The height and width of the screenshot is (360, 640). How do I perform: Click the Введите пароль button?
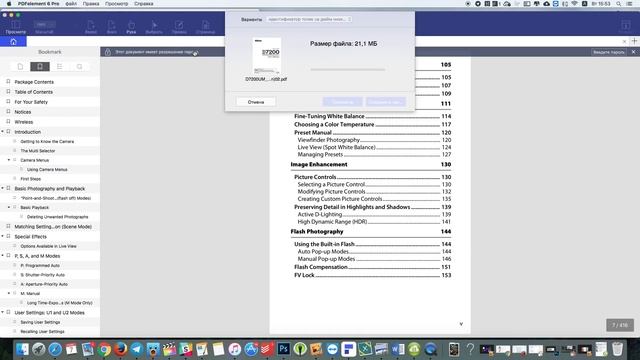tap(609, 52)
